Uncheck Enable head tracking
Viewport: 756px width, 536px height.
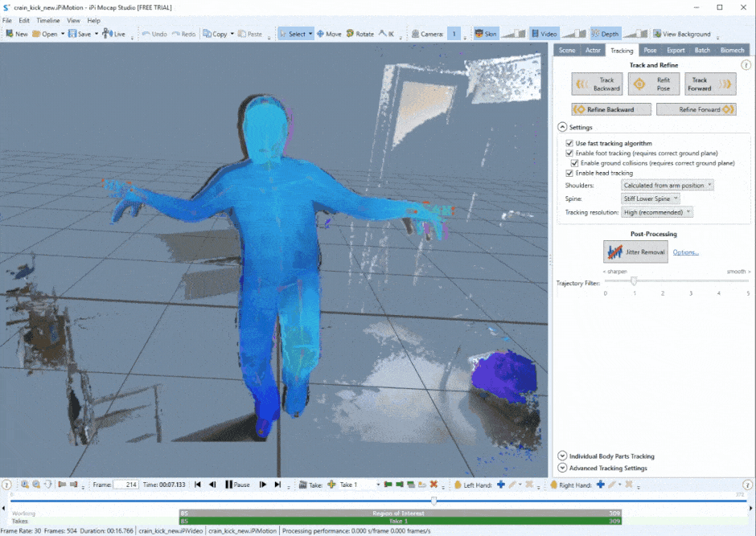pyautogui.click(x=569, y=173)
